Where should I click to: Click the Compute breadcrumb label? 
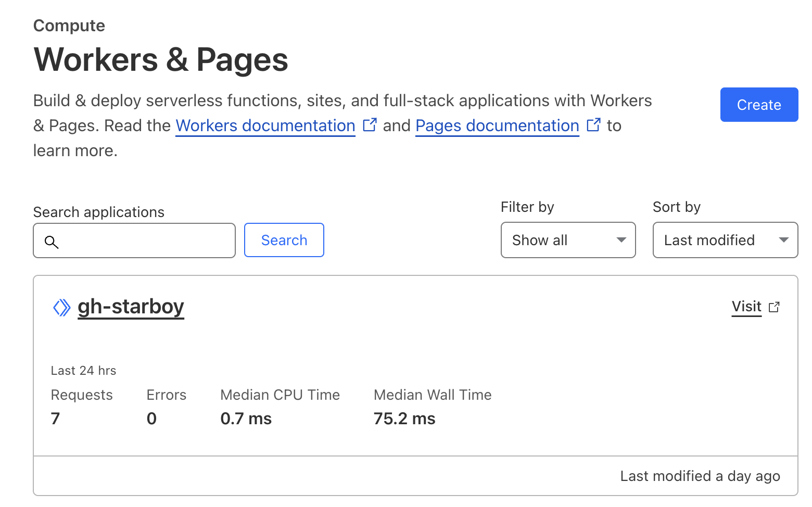pos(69,26)
